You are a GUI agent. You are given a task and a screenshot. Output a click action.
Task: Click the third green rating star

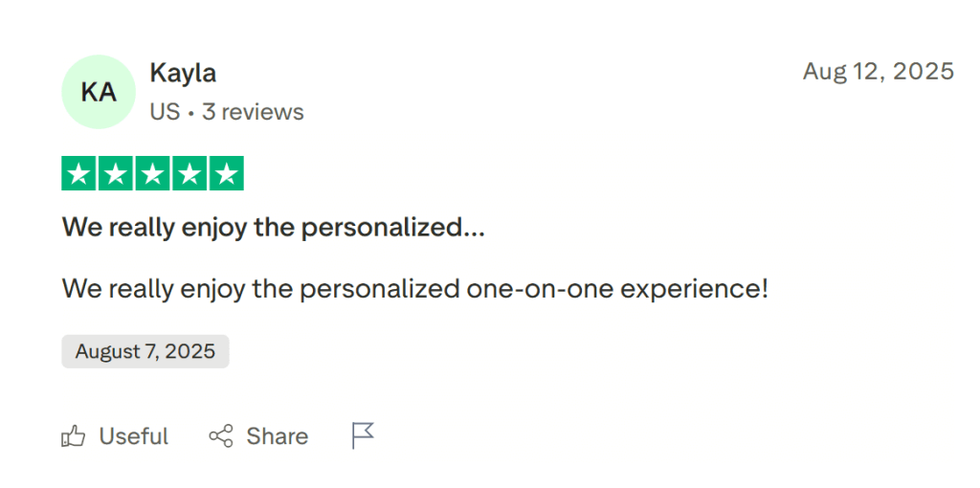[x=152, y=174]
